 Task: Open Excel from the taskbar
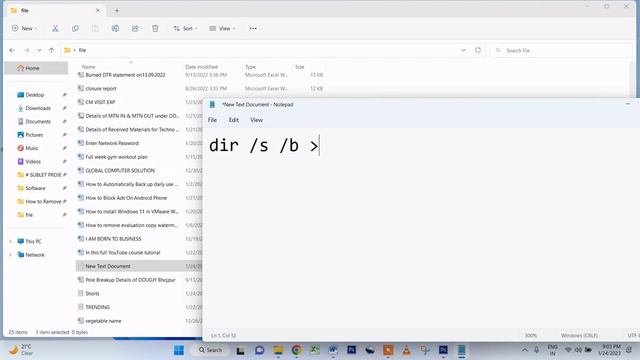314,350
